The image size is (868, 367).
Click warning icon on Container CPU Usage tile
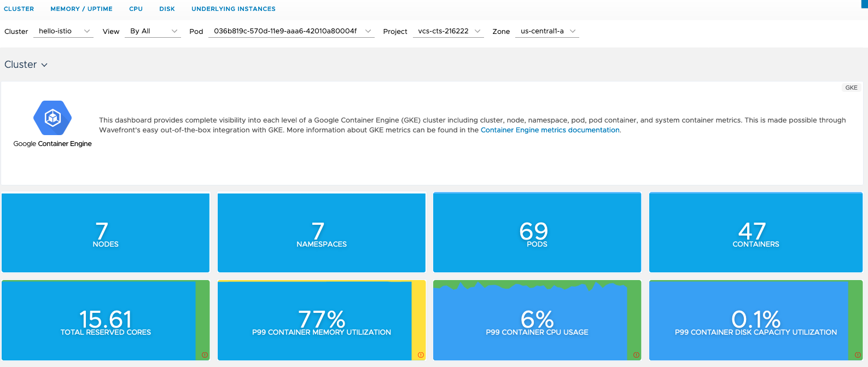pos(636,355)
